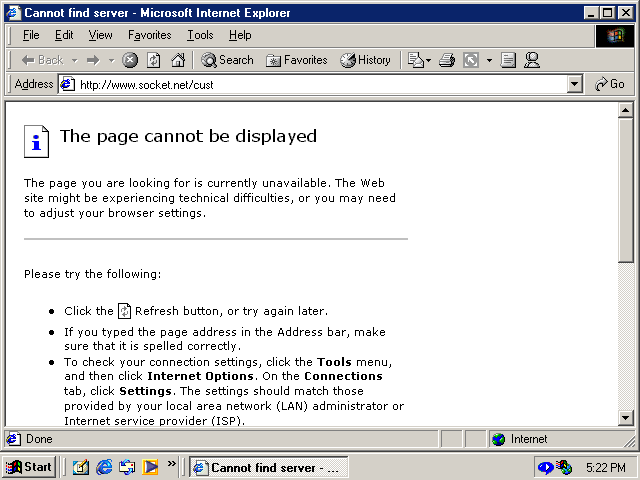Screen dimensions: 640x480
Task: Click the scroll down arrow
Action: 625,418
